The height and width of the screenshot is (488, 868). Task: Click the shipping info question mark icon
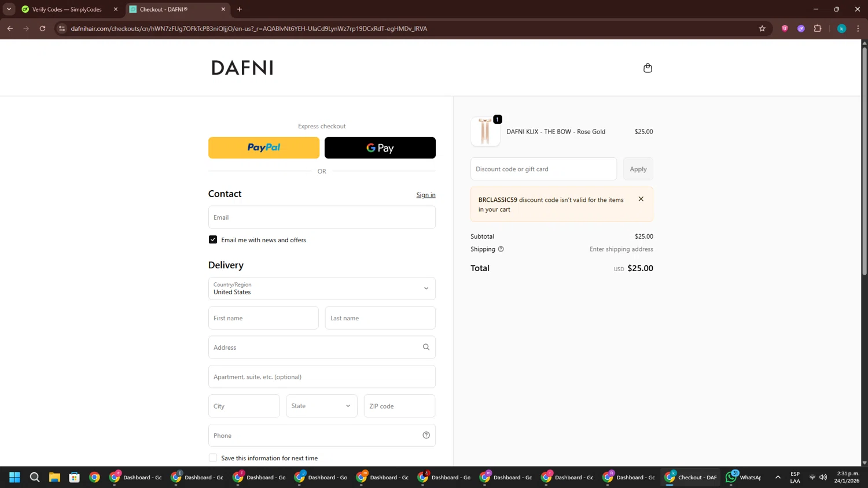click(501, 249)
